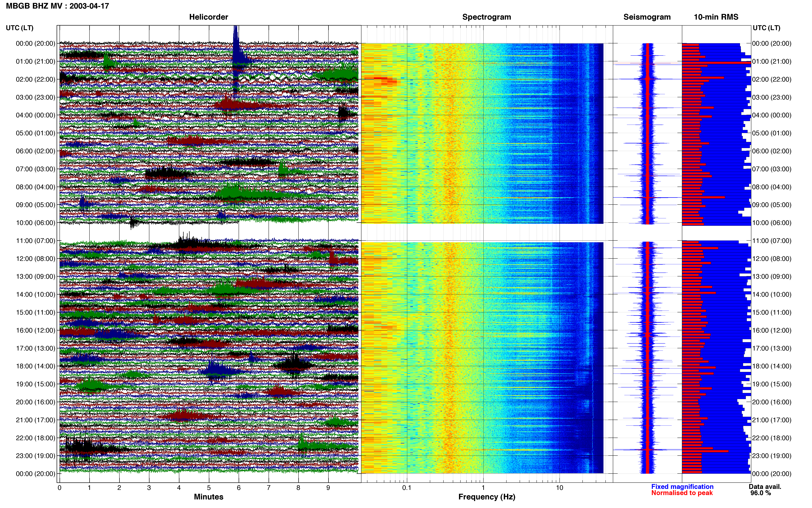Click the right 'UTC (LT)' axis label

[766, 28]
